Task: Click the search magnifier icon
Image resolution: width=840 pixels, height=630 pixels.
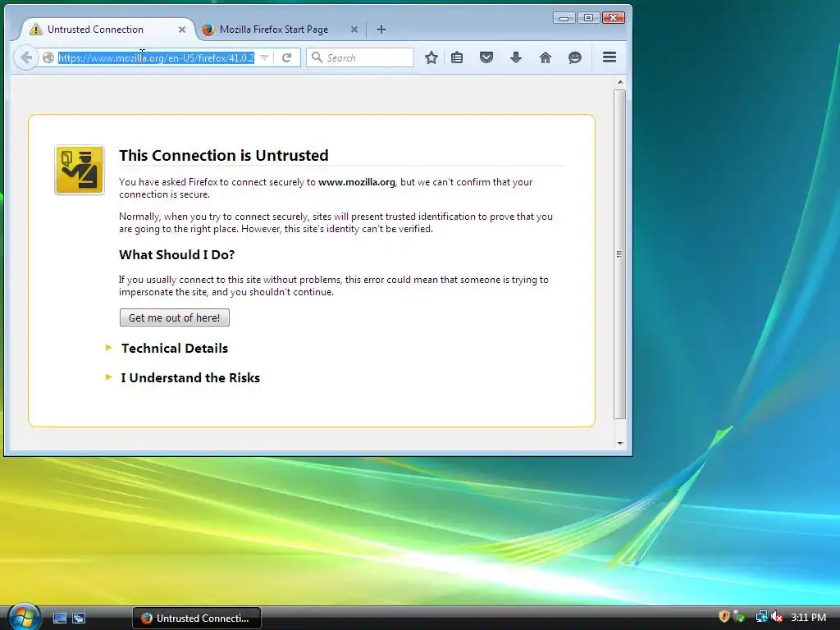Action: coord(317,57)
